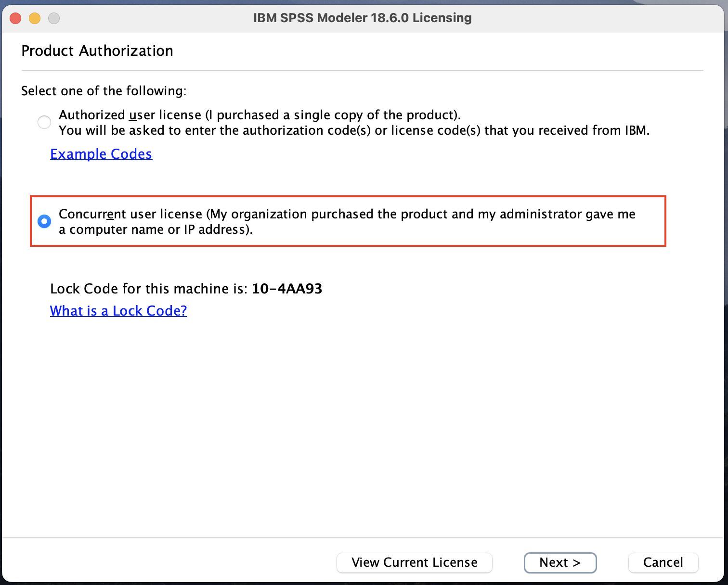728x585 pixels.
Task: Click the Product Authorization heading
Action: coord(97,51)
